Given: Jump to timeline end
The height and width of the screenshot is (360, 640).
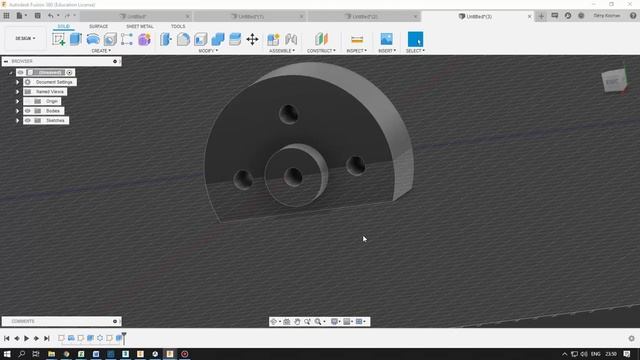Looking at the screenshot, I should click(47, 338).
